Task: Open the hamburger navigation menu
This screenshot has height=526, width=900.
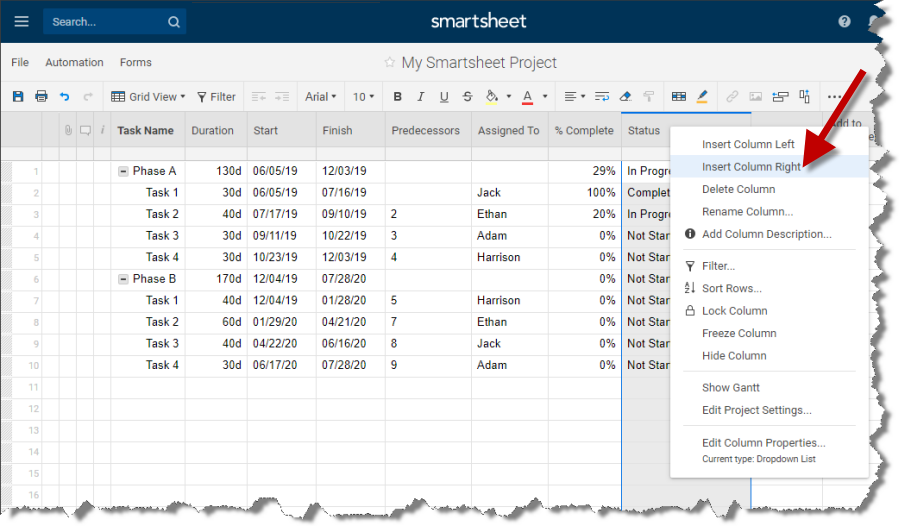Action: click(x=21, y=22)
